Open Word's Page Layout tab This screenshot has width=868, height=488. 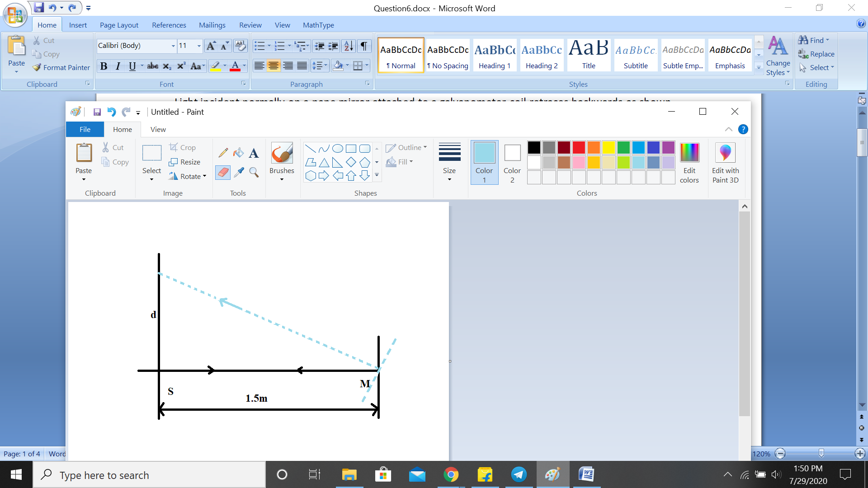(x=119, y=25)
